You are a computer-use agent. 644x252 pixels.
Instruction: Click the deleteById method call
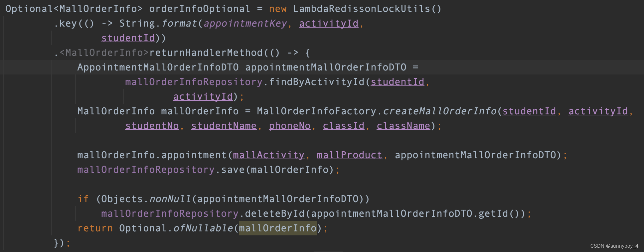pyautogui.click(x=275, y=213)
